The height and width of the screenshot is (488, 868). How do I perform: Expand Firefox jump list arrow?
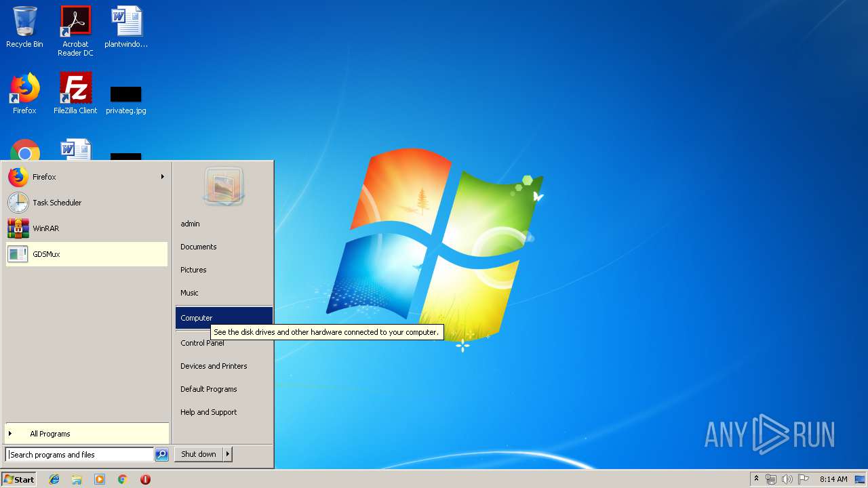point(162,177)
